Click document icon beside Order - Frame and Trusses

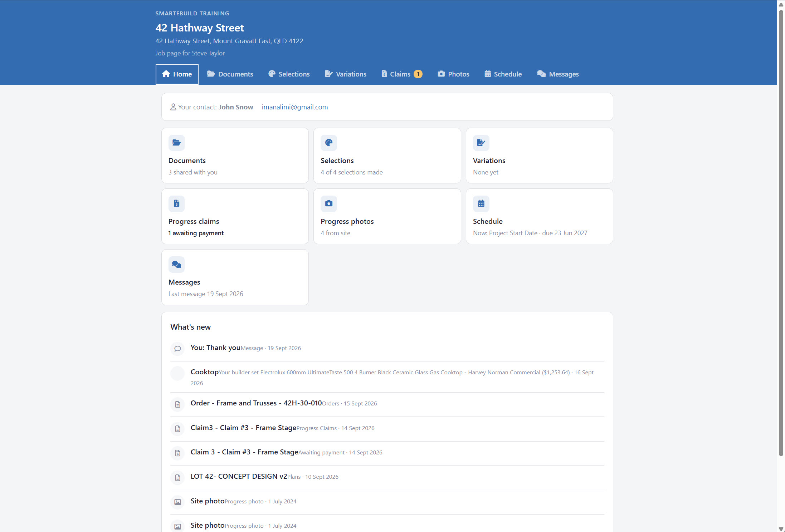(177, 404)
